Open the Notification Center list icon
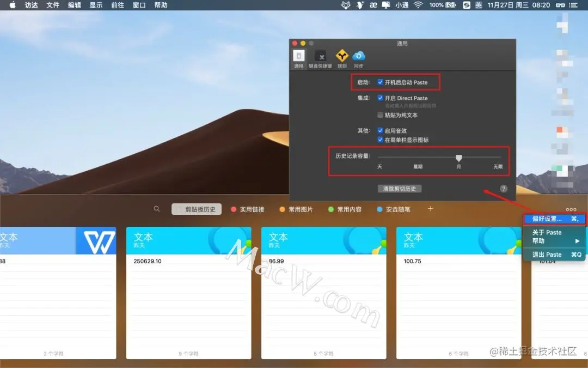 click(573, 5)
